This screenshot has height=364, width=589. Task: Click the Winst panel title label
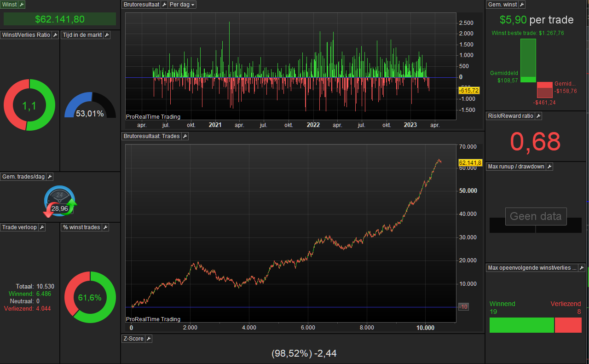10,5
